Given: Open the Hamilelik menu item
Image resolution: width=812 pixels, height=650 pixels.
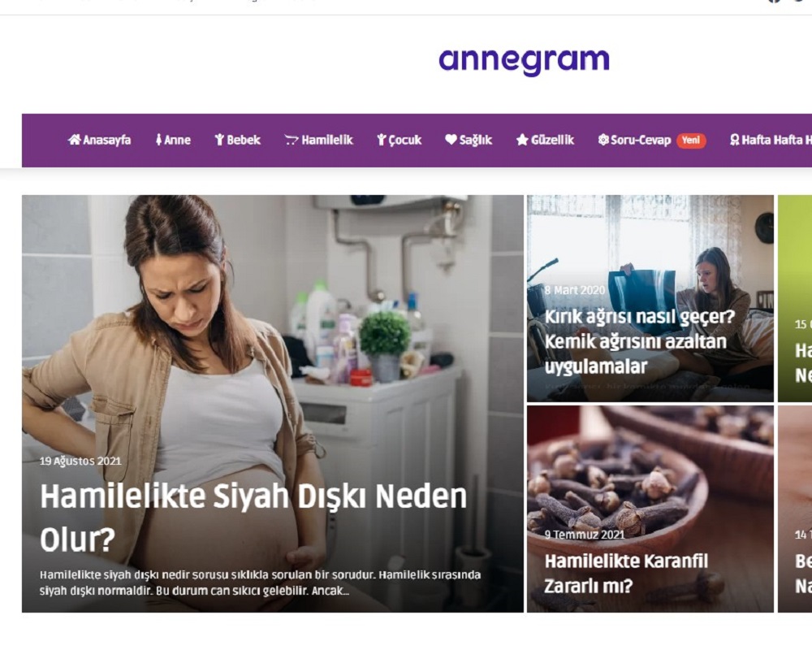Looking at the screenshot, I should click(326, 140).
